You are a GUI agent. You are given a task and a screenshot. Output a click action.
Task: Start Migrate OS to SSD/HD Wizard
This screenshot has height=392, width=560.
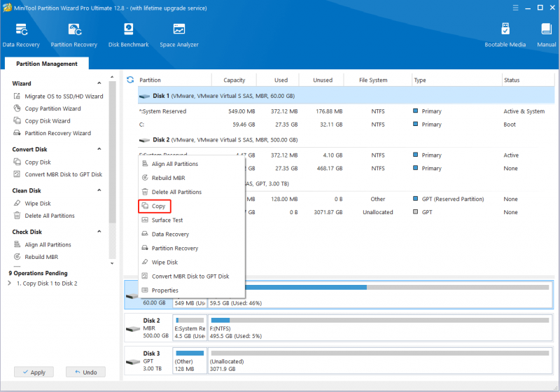pos(59,96)
